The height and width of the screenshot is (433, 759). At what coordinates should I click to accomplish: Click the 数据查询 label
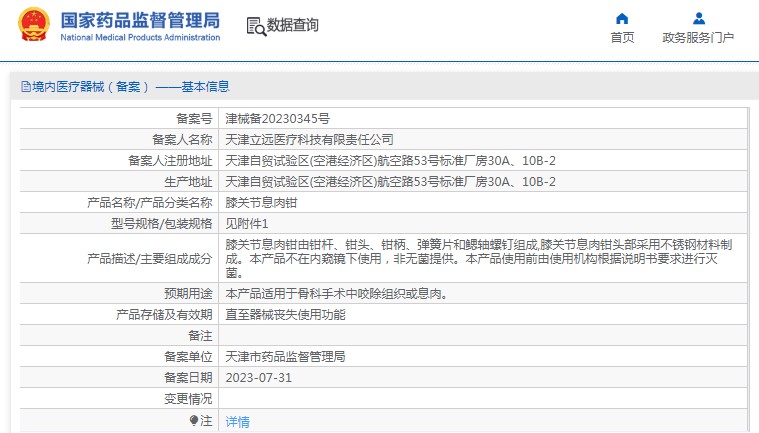(292, 25)
